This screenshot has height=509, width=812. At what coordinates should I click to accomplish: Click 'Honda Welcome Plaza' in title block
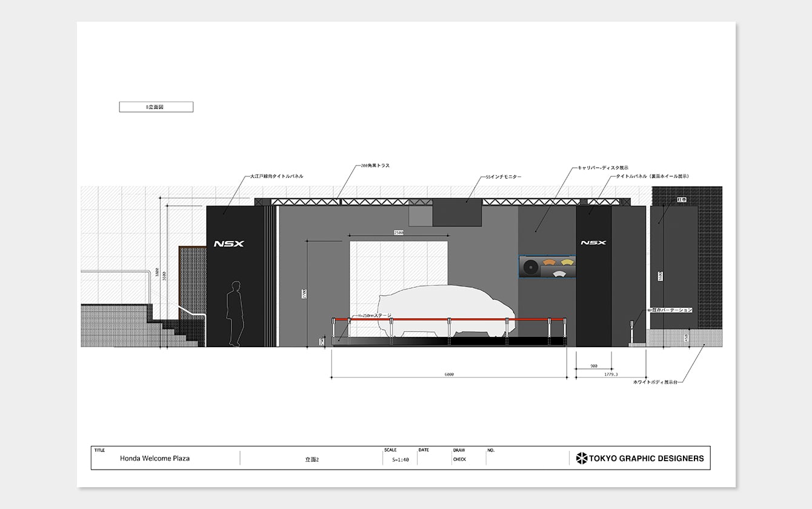pos(155,459)
